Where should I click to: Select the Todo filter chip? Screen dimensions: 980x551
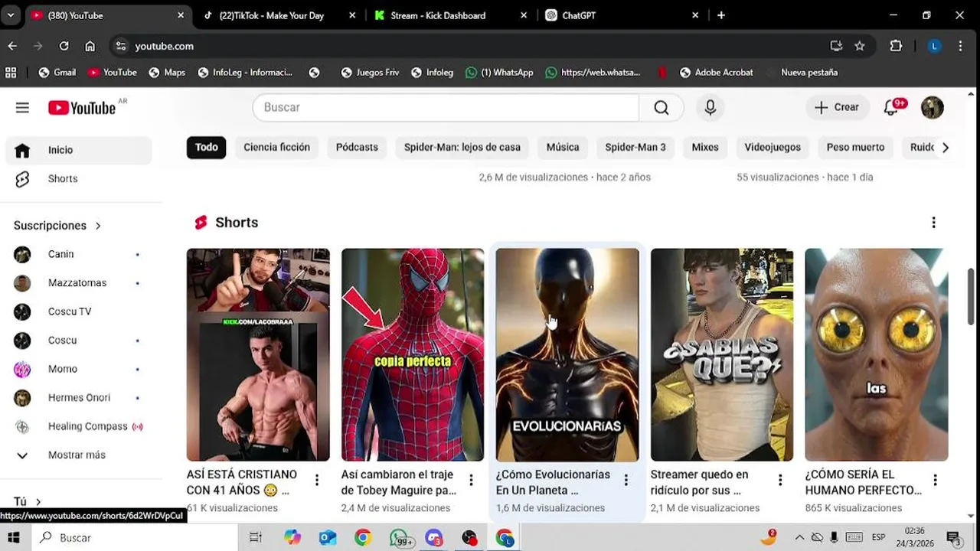tap(206, 147)
